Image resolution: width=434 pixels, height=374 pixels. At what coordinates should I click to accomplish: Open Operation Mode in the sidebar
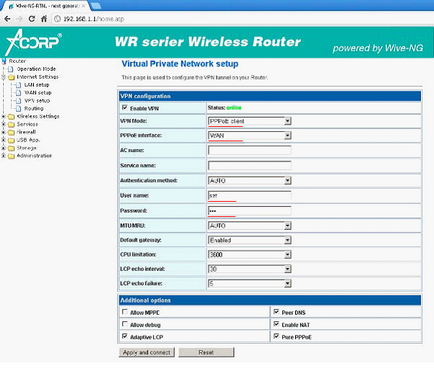36,69
